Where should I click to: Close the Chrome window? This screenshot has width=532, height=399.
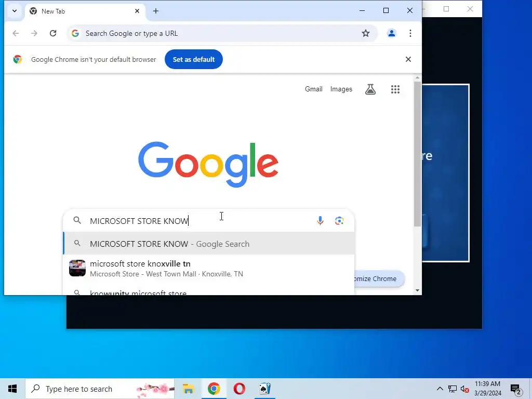coord(410,10)
